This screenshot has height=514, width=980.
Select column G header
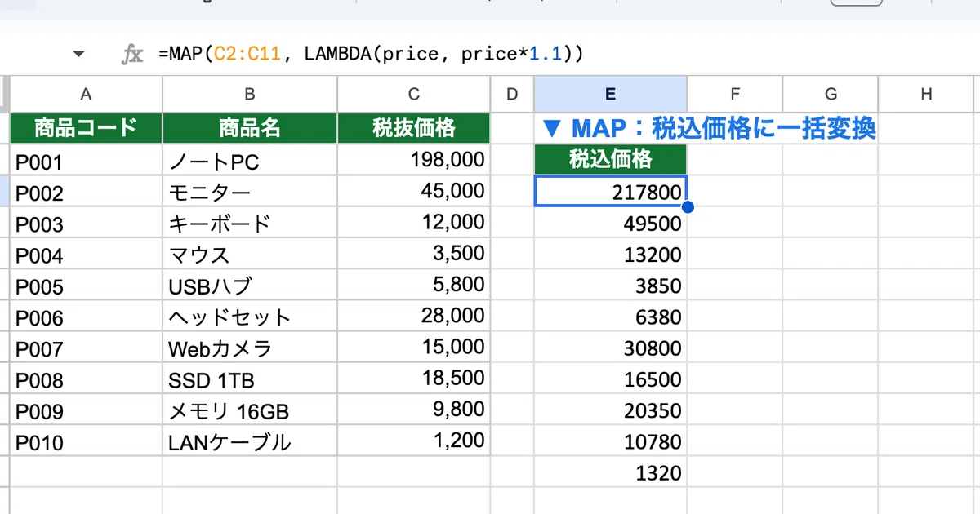point(831,94)
